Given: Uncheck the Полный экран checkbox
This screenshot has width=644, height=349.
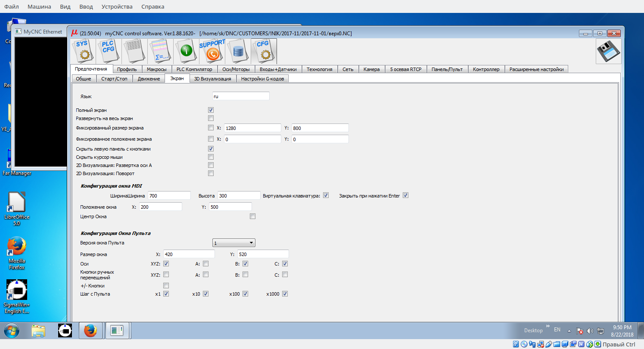Looking at the screenshot, I should 211,110.
